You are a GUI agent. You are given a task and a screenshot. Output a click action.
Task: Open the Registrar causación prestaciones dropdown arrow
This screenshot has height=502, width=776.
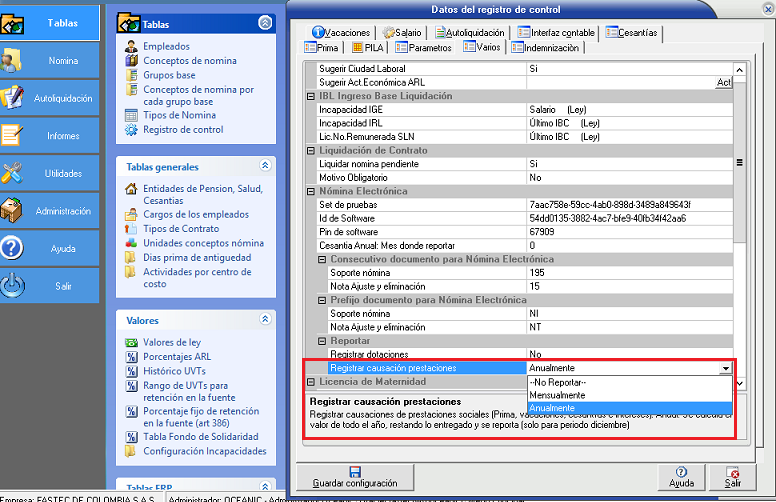click(725, 368)
